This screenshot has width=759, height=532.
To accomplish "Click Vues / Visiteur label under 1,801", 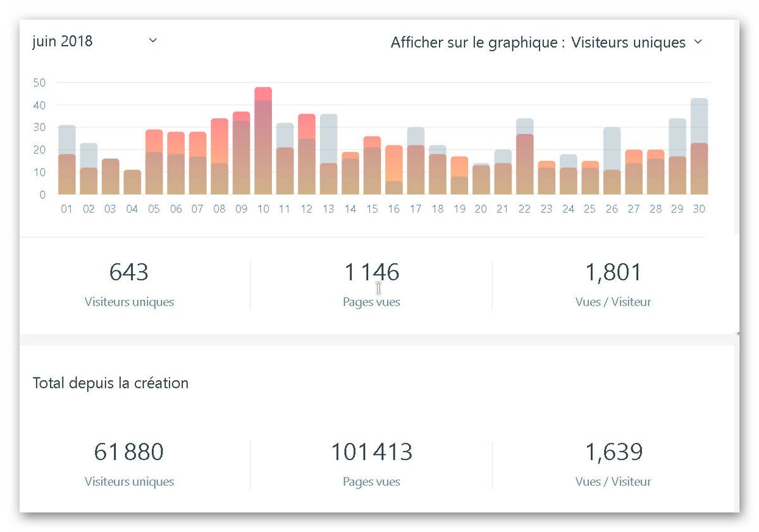I will tap(614, 302).
